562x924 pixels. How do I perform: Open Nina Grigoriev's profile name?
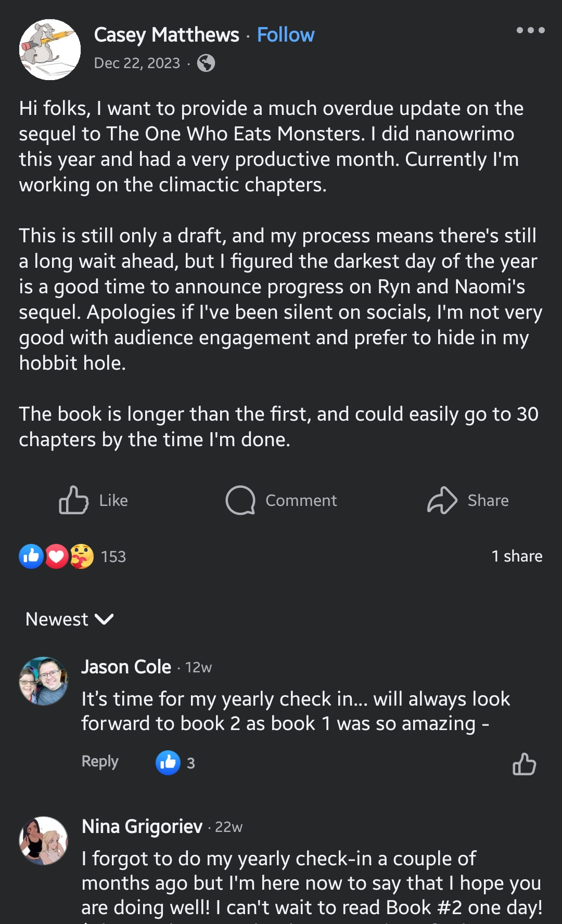[142, 826]
